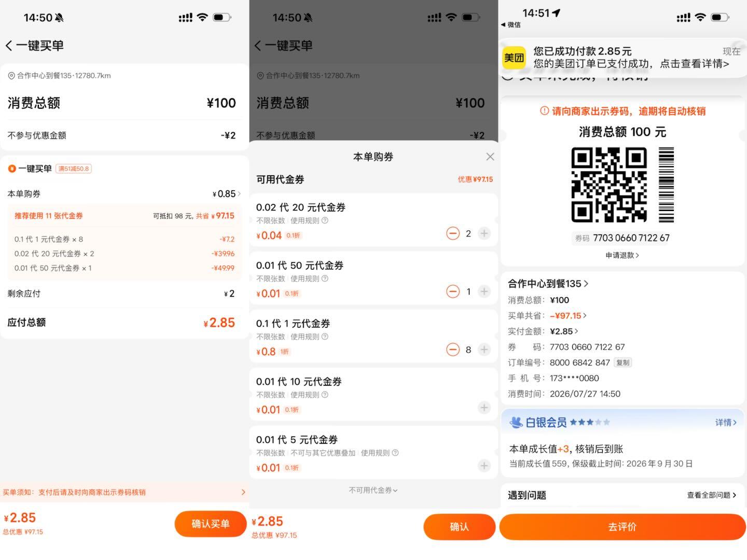This screenshot has height=560, width=747.
Task: Tap the 白银会员 membership badge icon
Action: [x=516, y=423]
